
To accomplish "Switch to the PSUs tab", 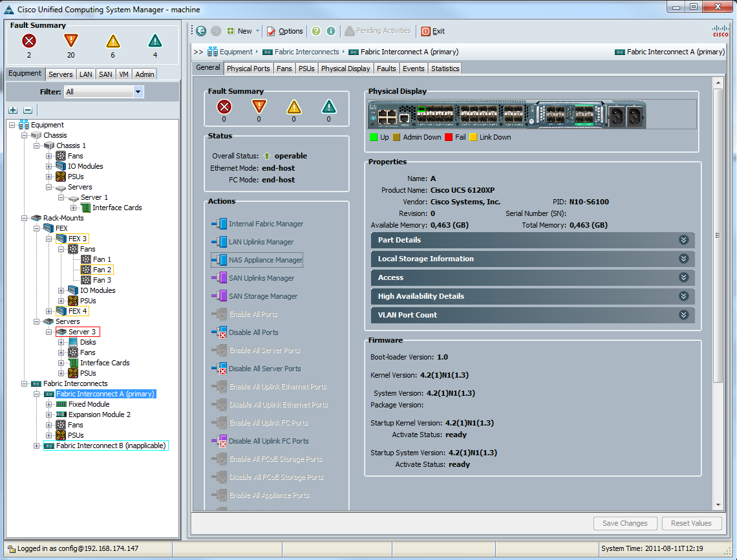I will coord(306,69).
